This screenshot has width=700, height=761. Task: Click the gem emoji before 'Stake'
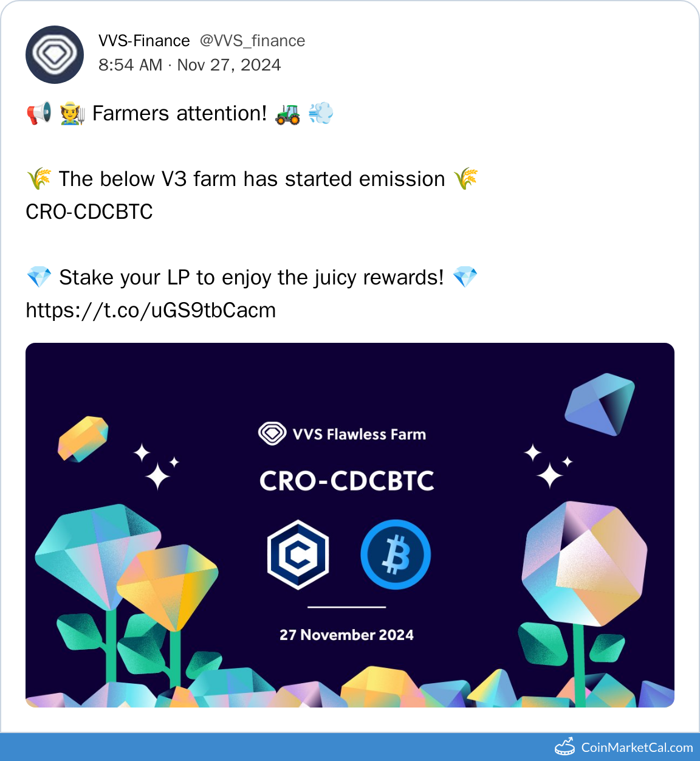[39, 278]
